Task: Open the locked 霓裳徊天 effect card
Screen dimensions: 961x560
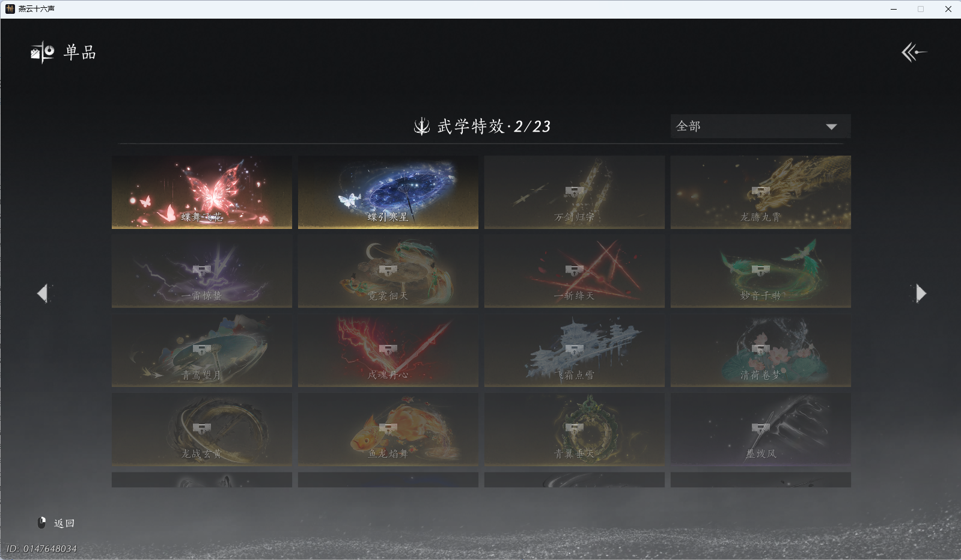Action: [x=388, y=271]
